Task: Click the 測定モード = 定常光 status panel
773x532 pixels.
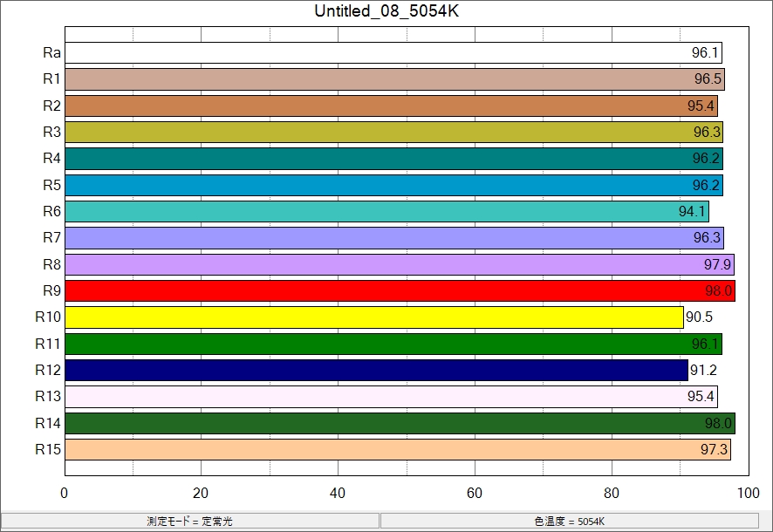Action: [x=190, y=522]
